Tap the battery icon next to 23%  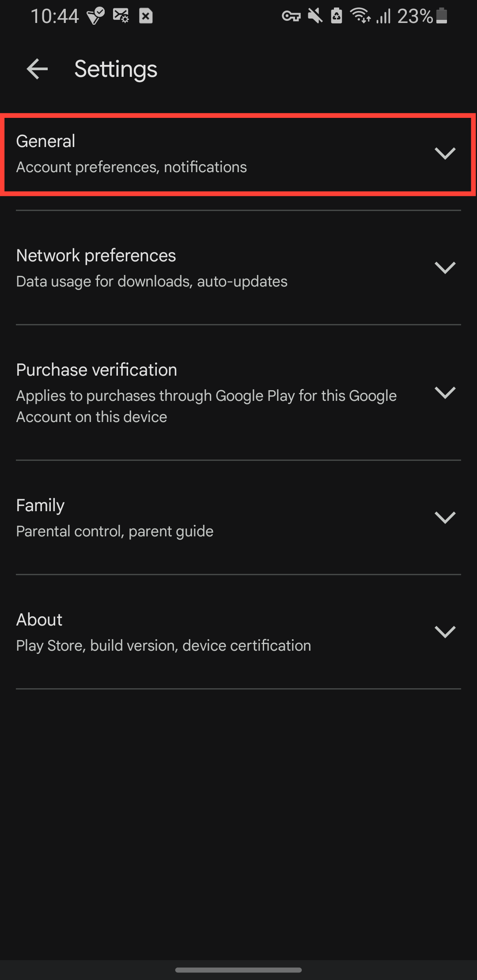point(442,16)
